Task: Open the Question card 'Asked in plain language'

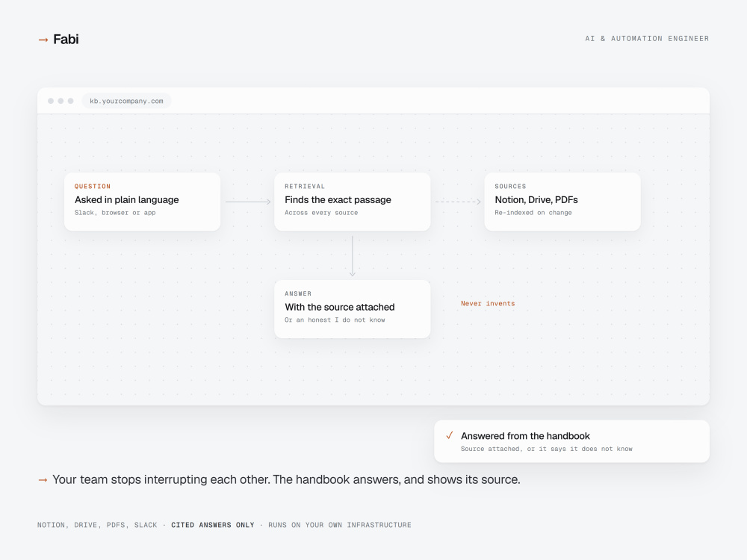Action: 143,202
